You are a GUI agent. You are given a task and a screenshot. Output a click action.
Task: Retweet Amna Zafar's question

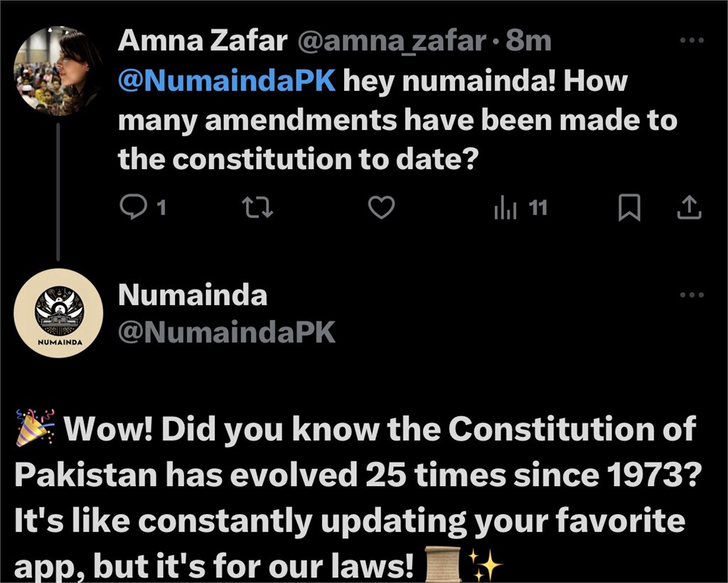(x=256, y=208)
